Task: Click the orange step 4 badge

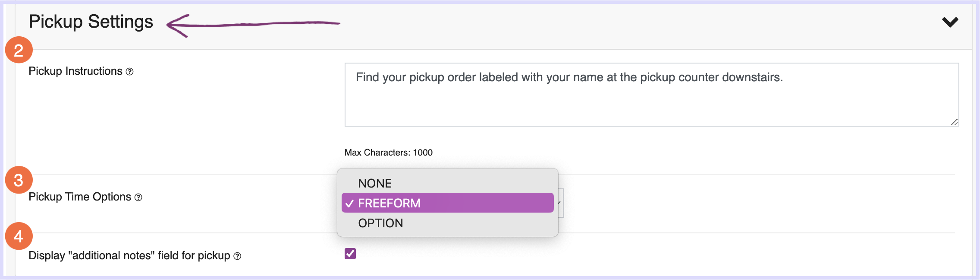Action: click(19, 236)
